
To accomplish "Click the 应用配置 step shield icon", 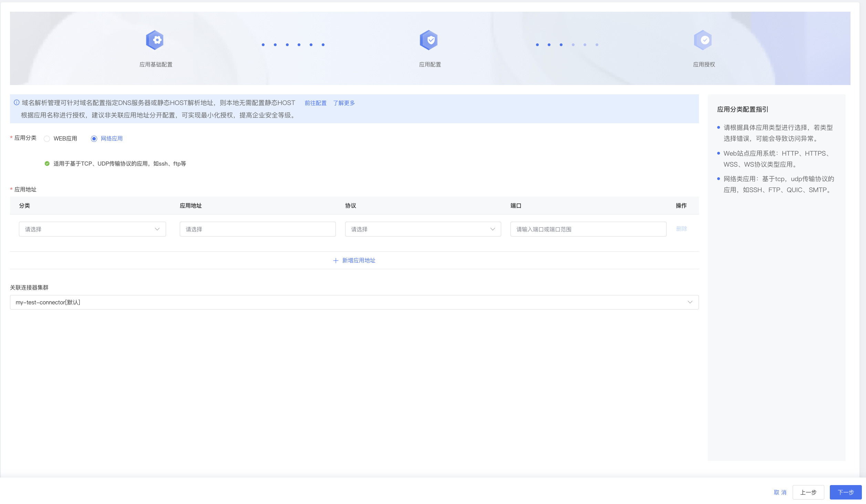I will pyautogui.click(x=429, y=40).
